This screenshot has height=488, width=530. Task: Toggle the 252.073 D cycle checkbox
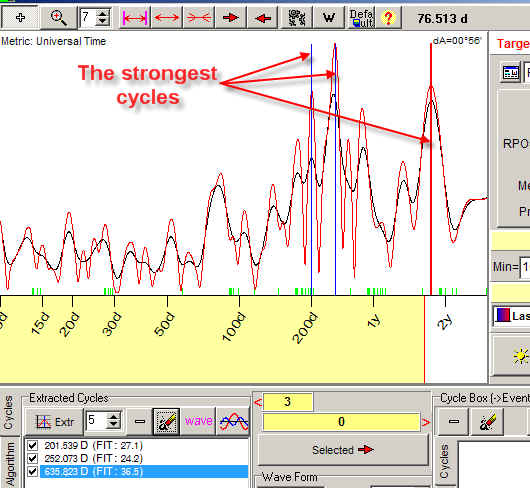[32, 458]
